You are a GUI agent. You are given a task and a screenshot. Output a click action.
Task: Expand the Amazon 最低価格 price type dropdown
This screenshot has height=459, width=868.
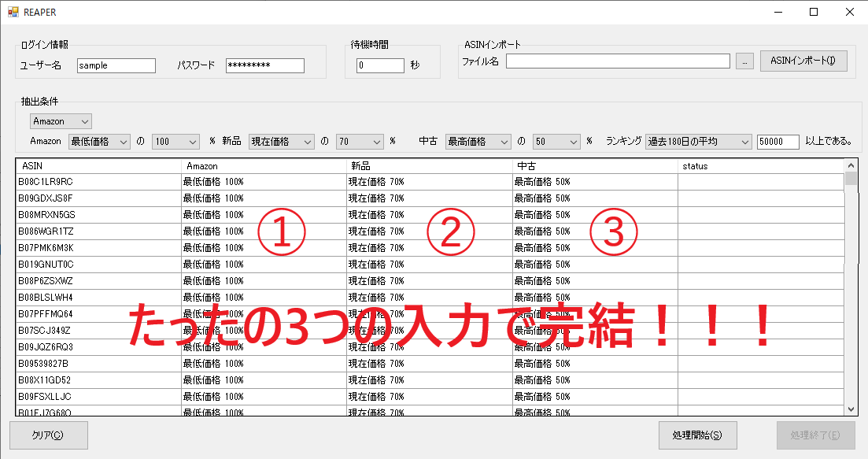(99, 142)
